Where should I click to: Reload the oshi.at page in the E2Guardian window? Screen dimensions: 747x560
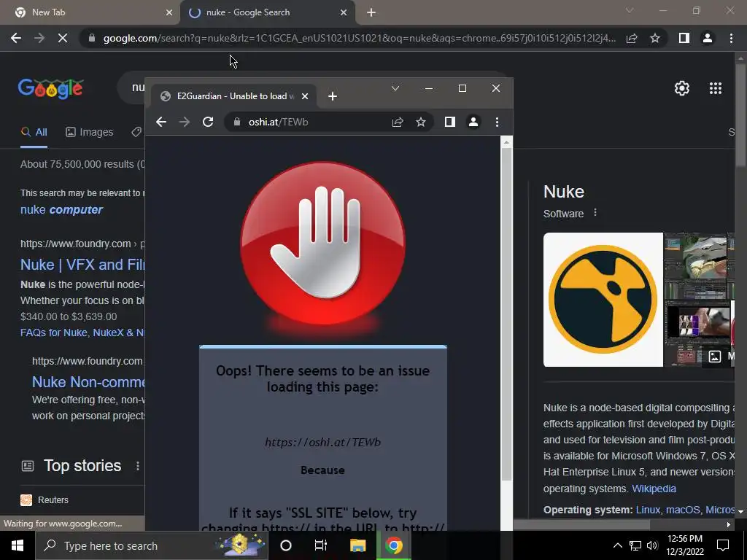[208, 122]
